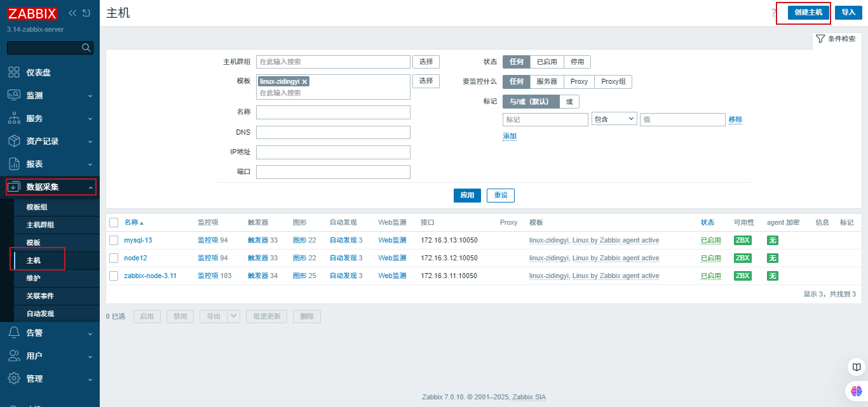This screenshot has width=868, height=407.
Task: Click the 添加 tag link
Action: 510,137
